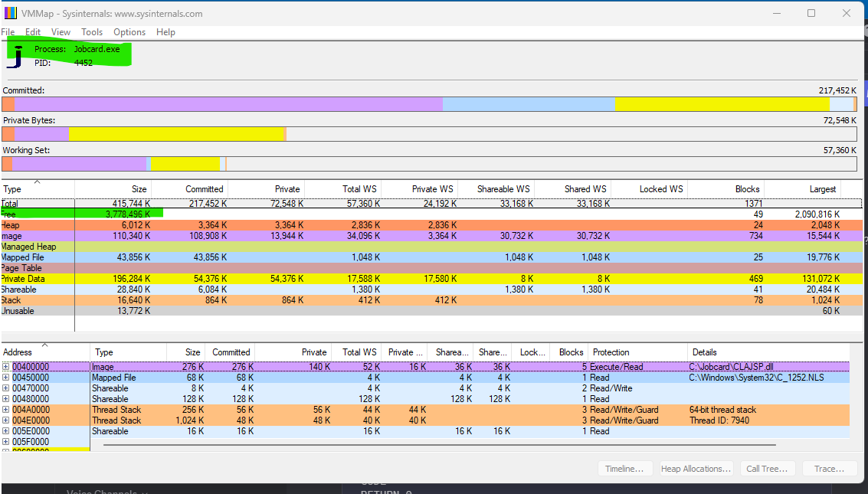Expand the 00450000 Mapped File row

(x=6, y=378)
